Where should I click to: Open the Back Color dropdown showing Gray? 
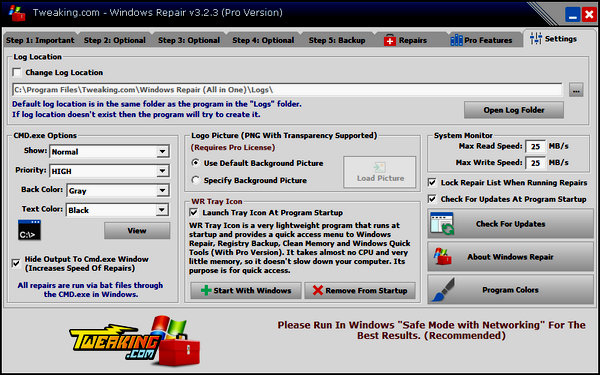[162, 191]
